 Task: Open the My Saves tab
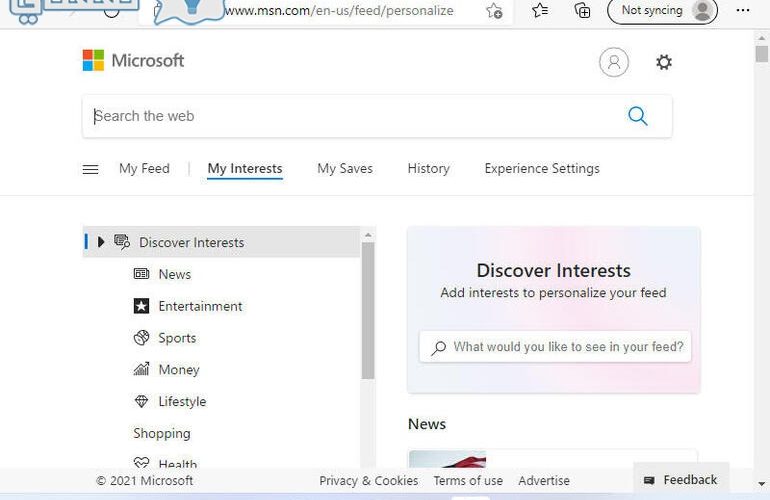pos(345,168)
